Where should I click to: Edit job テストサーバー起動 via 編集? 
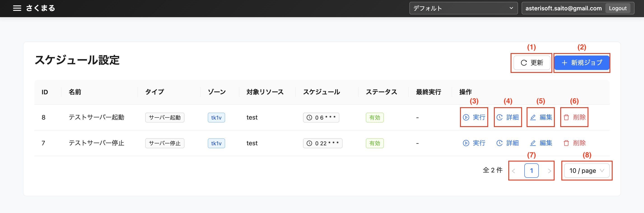541,117
